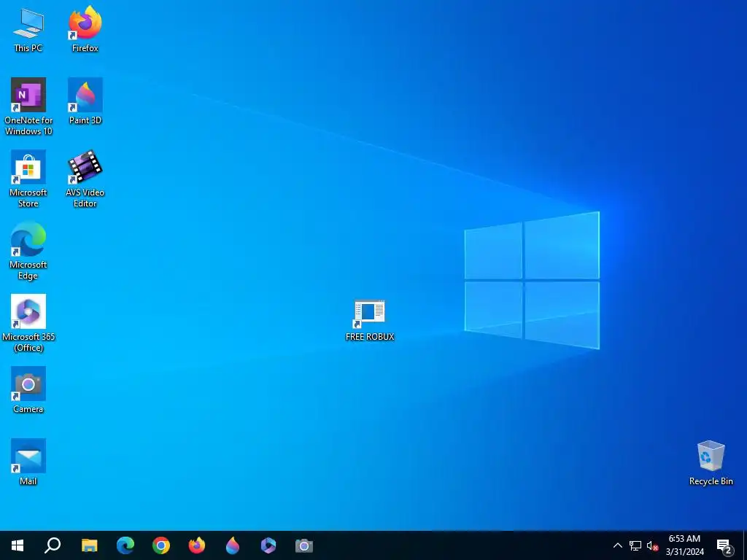Screen dimensions: 747x560
Task: Open the clock showing 6:53 AM
Action: (684, 545)
